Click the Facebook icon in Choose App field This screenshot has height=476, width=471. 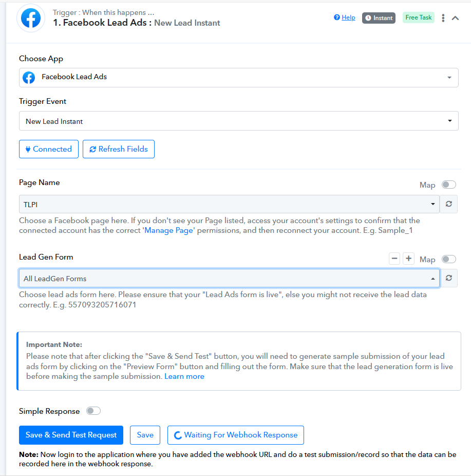pyautogui.click(x=29, y=78)
